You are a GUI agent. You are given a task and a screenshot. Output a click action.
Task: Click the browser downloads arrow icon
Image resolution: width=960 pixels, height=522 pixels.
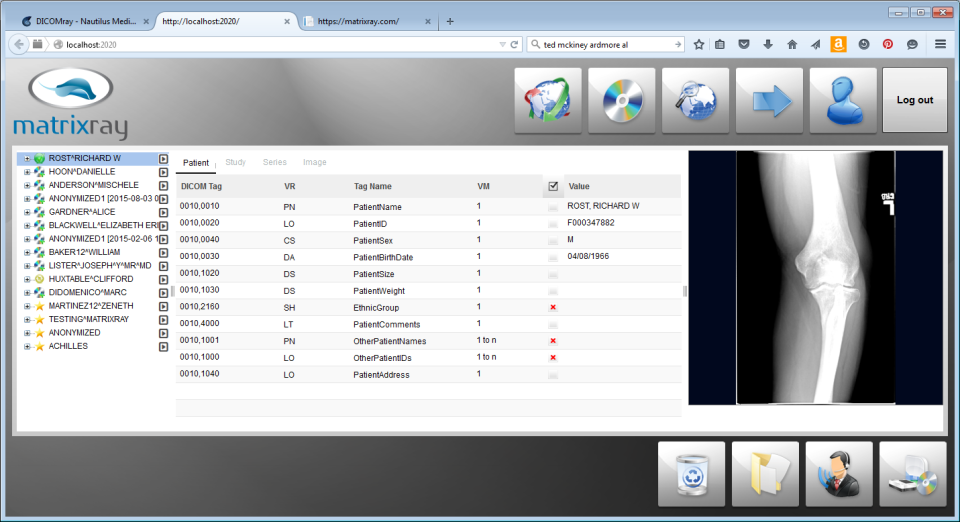tap(768, 45)
